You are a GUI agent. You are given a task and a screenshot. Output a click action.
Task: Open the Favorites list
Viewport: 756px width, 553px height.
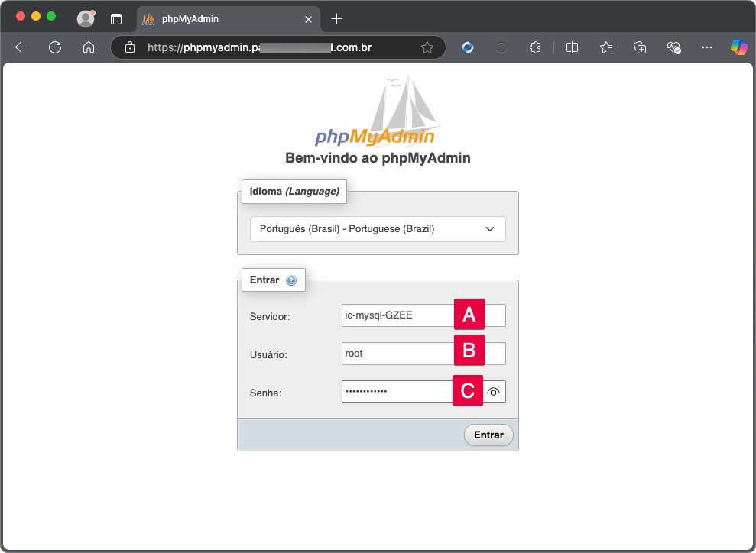(606, 47)
